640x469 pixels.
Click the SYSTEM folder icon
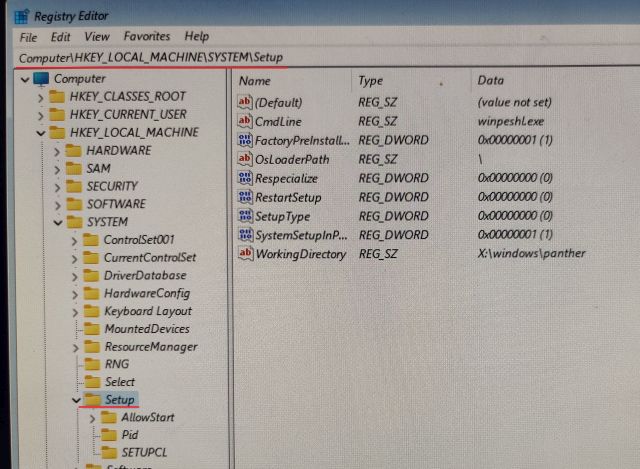[x=75, y=222]
